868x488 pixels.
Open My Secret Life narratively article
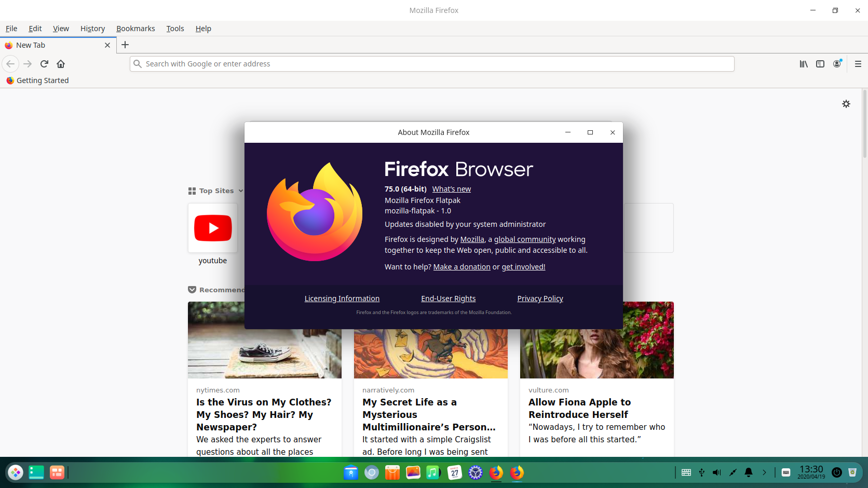[429, 415]
